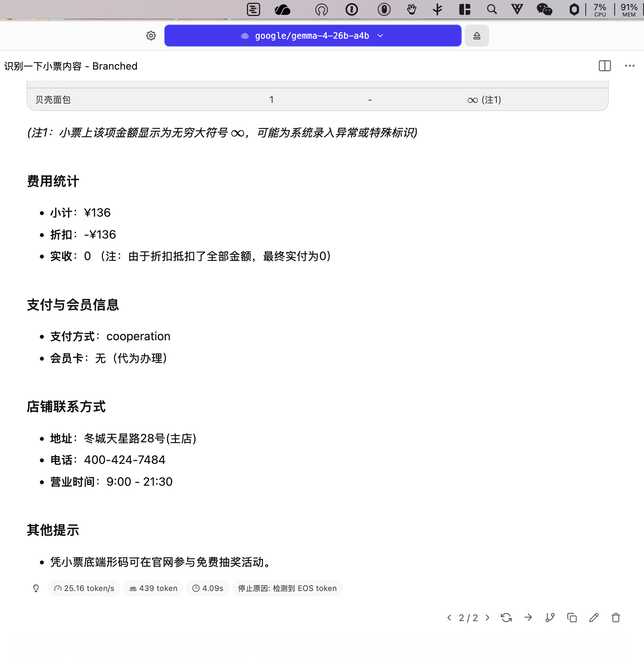Eject the loaded gemma model
Image resolution: width=644 pixels, height=661 pixels.
click(477, 36)
